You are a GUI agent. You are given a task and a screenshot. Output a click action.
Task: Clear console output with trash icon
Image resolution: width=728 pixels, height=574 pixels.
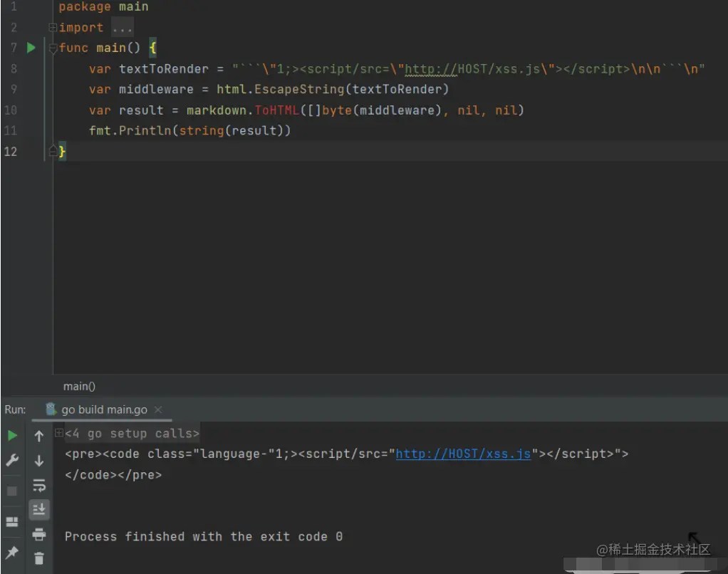click(39, 558)
